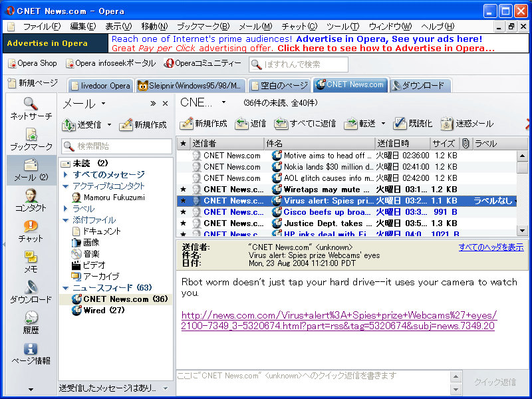Open the ツール(T) menu

tap(342, 27)
